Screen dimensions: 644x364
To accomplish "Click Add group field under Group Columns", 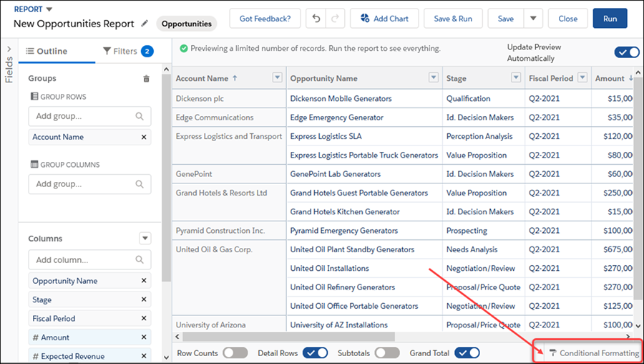I will click(x=89, y=184).
